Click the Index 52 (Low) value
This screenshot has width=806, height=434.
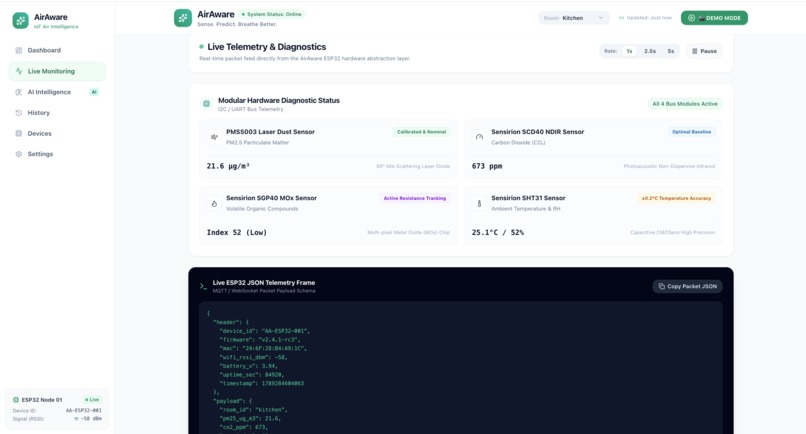(x=236, y=232)
